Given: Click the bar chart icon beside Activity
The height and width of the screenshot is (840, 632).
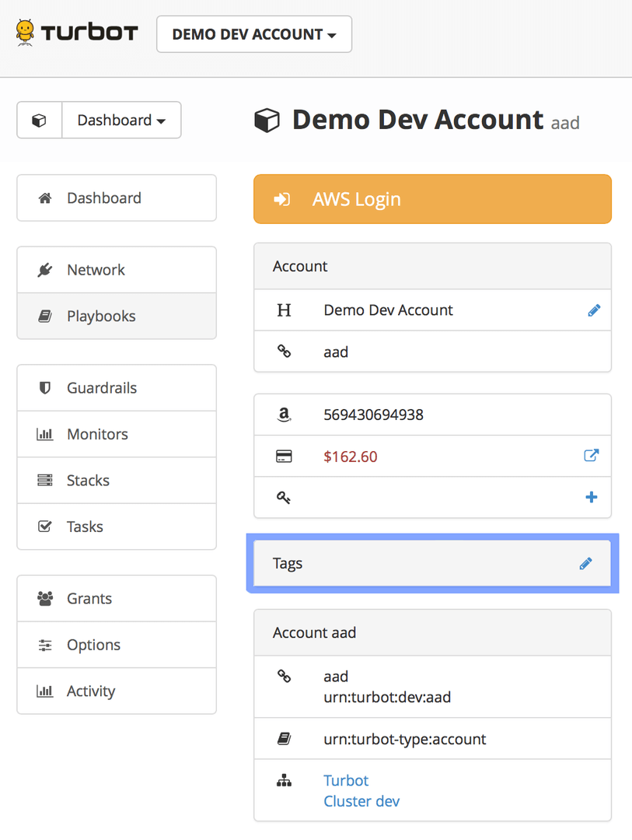Looking at the screenshot, I should point(45,691).
